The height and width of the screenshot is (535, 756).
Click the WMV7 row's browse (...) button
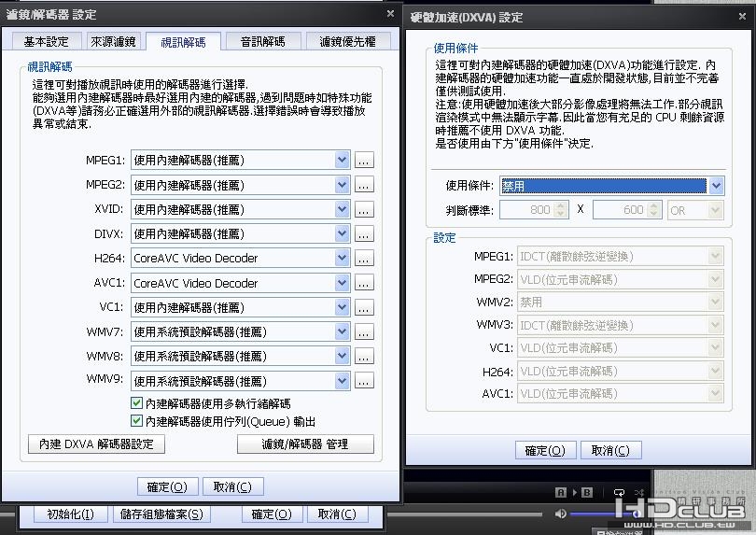[x=364, y=331]
